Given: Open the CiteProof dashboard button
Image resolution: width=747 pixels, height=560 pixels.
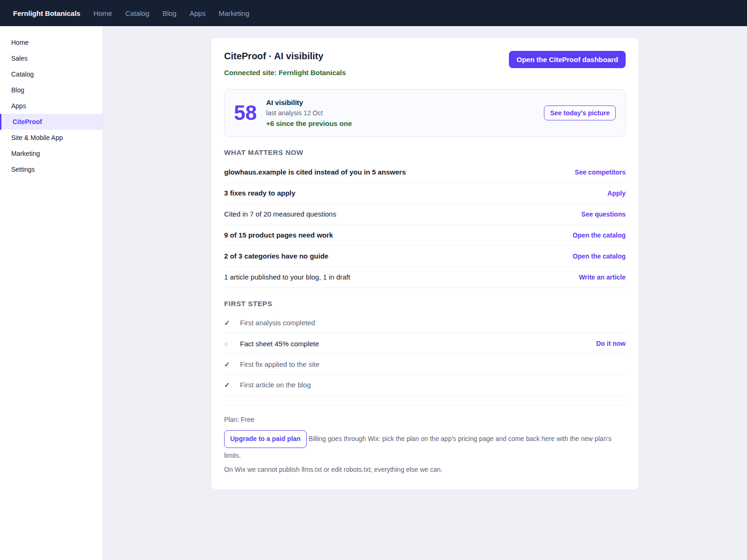Looking at the screenshot, I should tap(567, 60).
